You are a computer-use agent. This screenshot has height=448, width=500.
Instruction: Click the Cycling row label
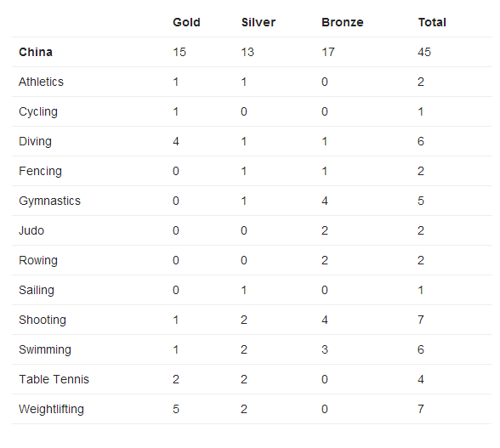[38, 112]
